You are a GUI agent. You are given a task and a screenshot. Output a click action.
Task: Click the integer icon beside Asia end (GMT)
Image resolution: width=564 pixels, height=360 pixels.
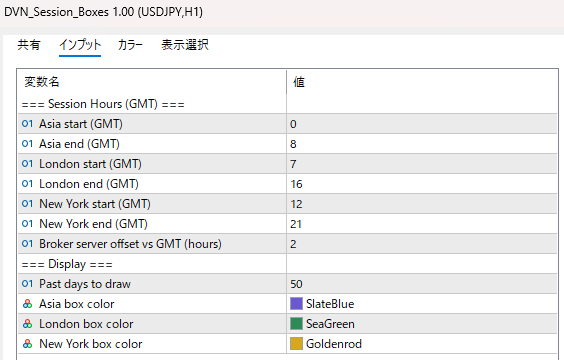tap(27, 144)
